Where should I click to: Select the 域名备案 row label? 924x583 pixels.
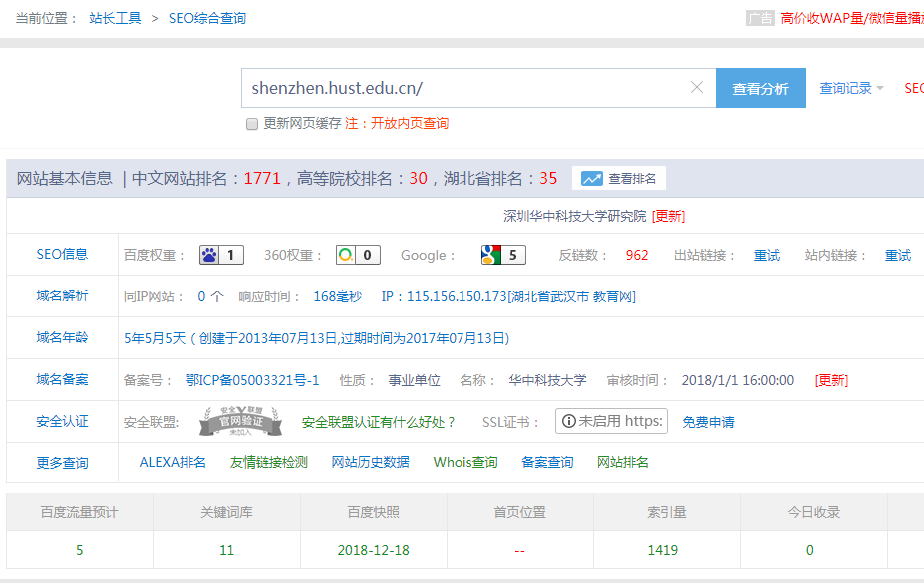click(x=62, y=379)
